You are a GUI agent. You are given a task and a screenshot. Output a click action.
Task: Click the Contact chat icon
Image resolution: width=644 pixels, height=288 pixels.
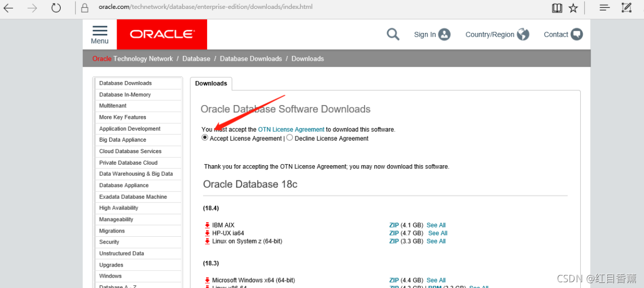click(577, 34)
